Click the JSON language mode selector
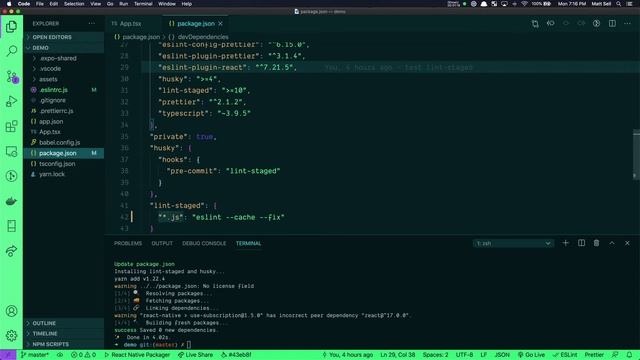The image size is (640, 360). (x=502, y=355)
